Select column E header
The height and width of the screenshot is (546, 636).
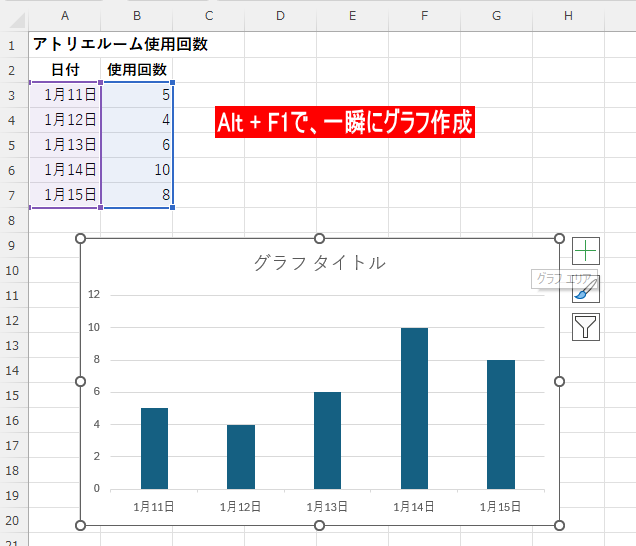(352, 16)
